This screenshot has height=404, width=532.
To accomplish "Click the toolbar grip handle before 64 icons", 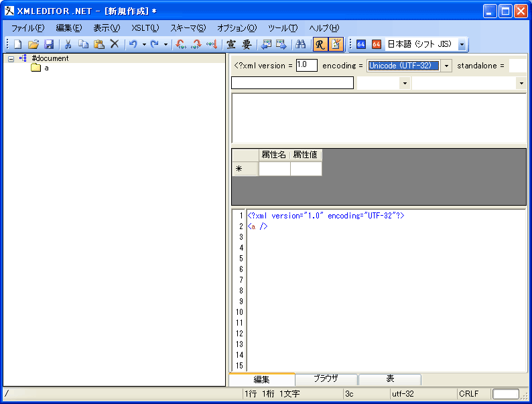I will pyautogui.click(x=350, y=44).
